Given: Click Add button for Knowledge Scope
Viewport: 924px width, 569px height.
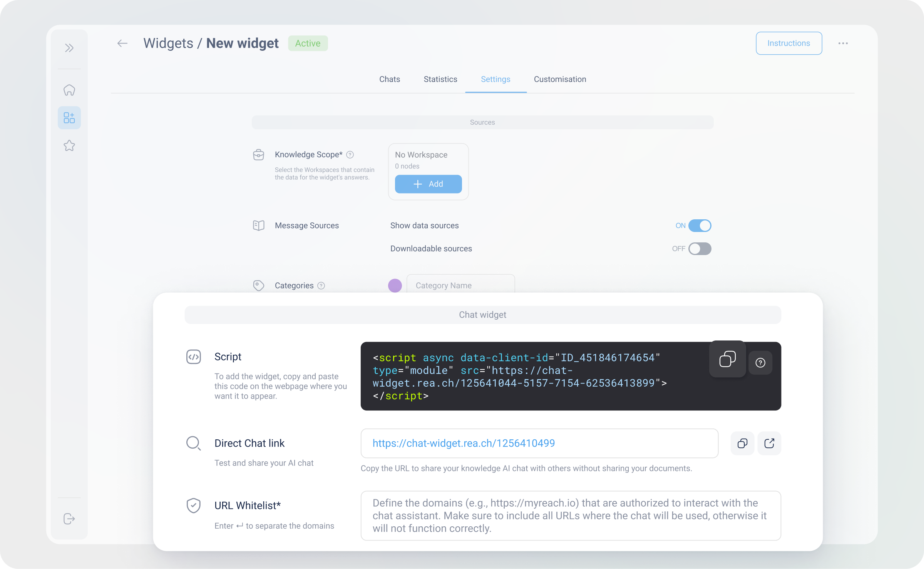Looking at the screenshot, I should pyautogui.click(x=429, y=184).
